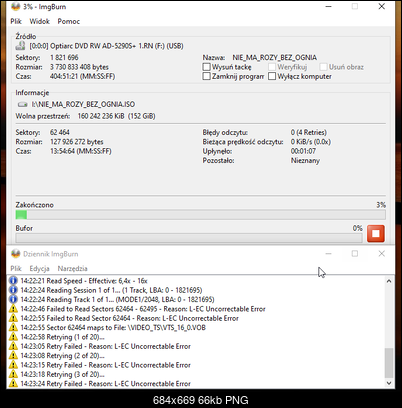Open the Widok menu
This screenshot has width=402, height=408.
[39, 21]
